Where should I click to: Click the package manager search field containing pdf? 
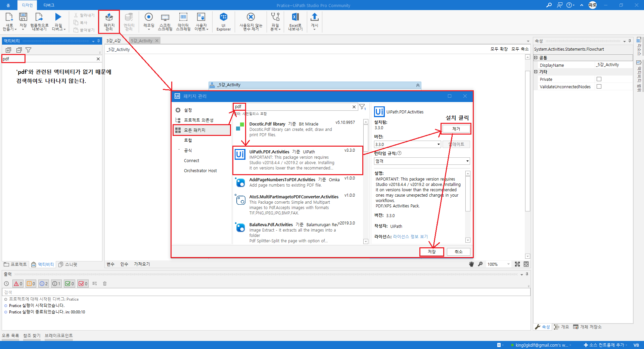point(295,107)
